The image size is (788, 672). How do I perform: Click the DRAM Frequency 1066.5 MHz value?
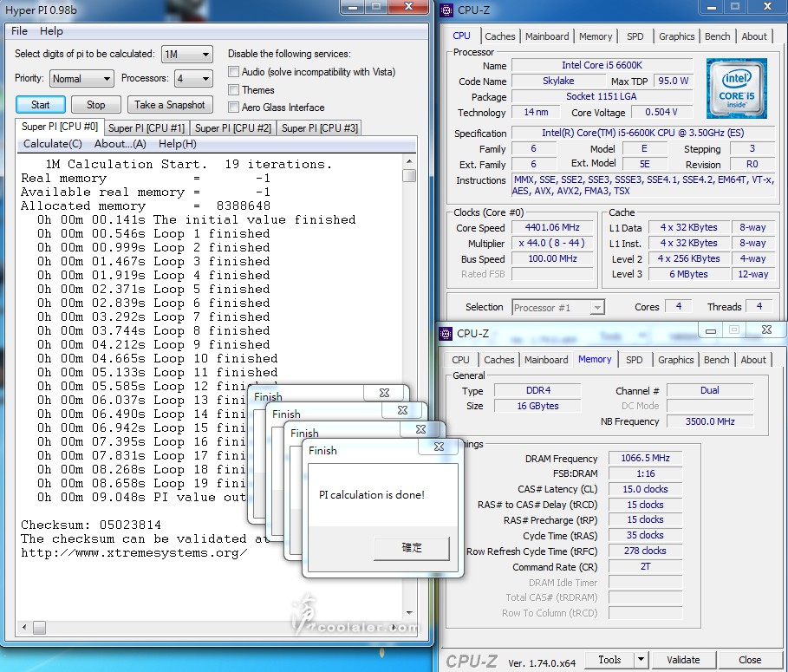[x=645, y=458]
